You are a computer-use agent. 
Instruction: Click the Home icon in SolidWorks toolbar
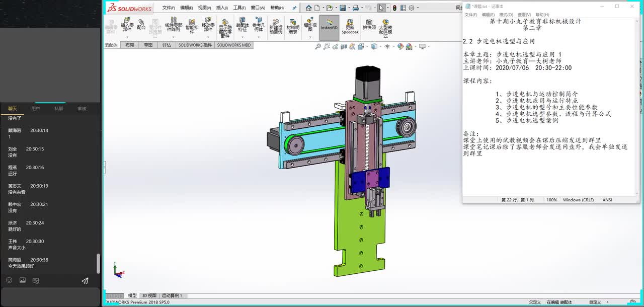tap(309, 8)
